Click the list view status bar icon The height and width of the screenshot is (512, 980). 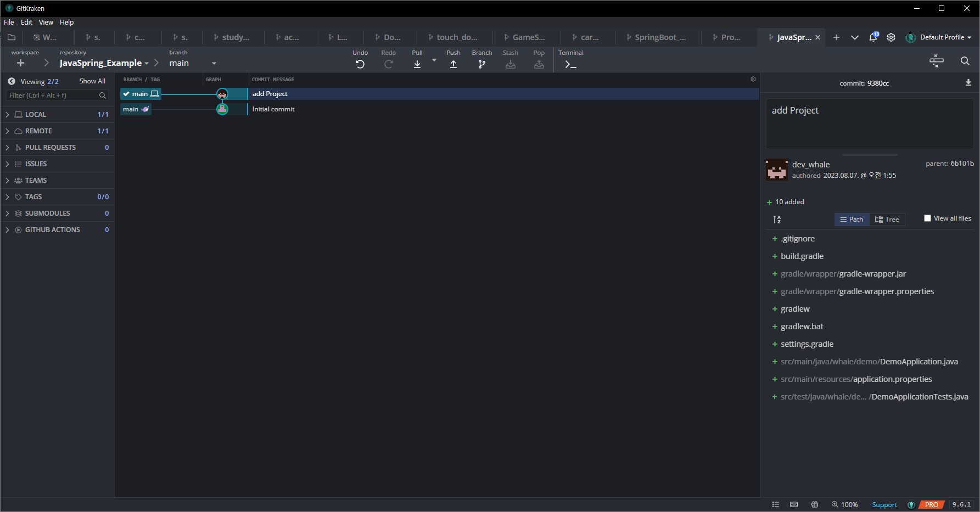pos(776,504)
